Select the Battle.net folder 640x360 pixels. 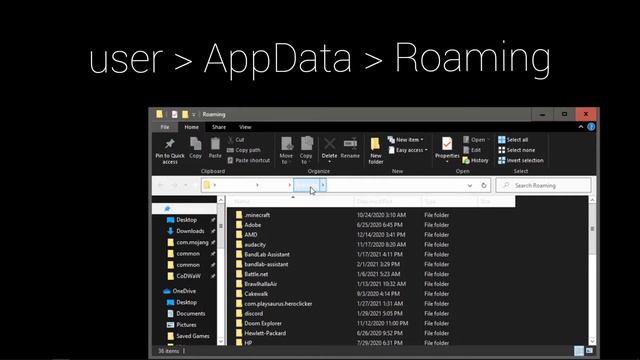pos(252,274)
